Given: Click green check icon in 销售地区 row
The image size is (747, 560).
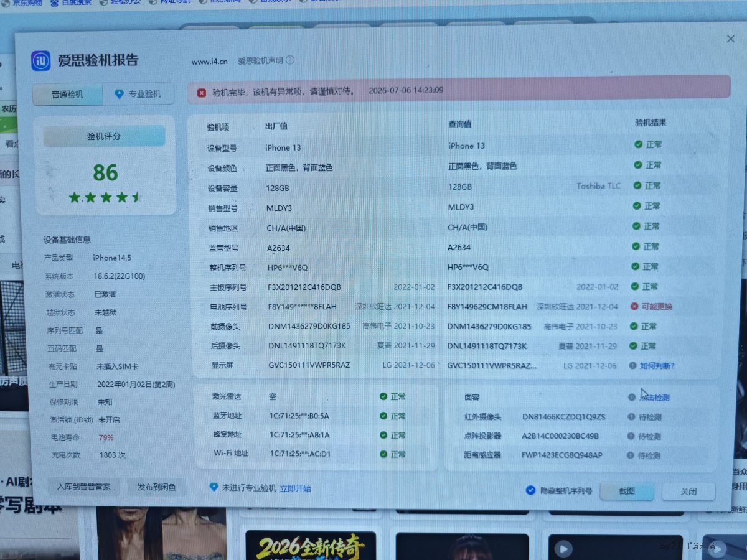Looking at the screenshot, I should click(637, 226).
